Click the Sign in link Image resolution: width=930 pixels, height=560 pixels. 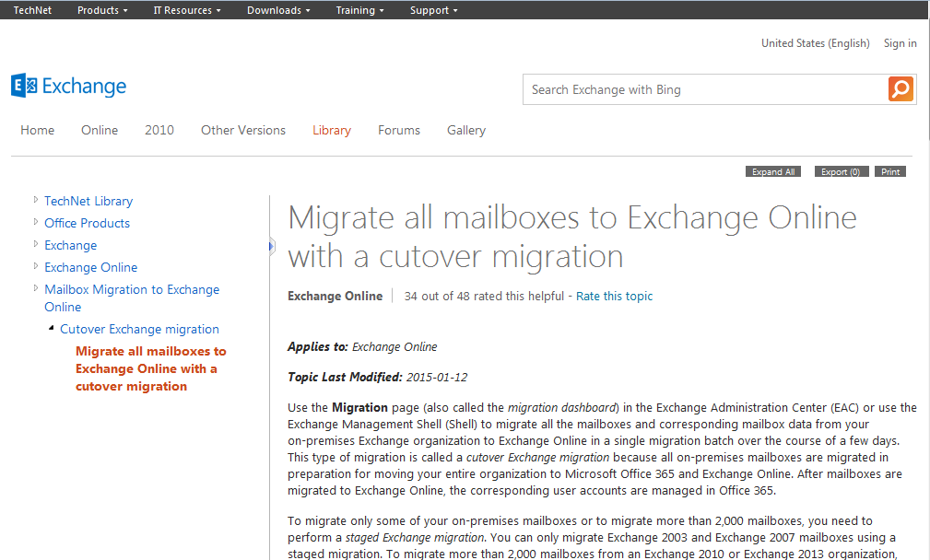900,43
